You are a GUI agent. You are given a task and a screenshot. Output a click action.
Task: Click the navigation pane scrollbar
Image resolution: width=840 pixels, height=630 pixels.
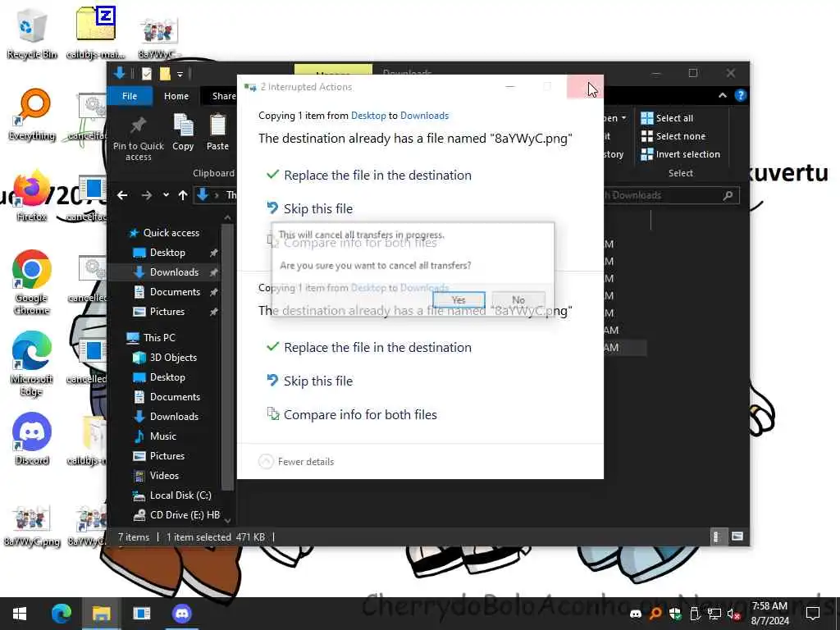click(x=227, y=356)
